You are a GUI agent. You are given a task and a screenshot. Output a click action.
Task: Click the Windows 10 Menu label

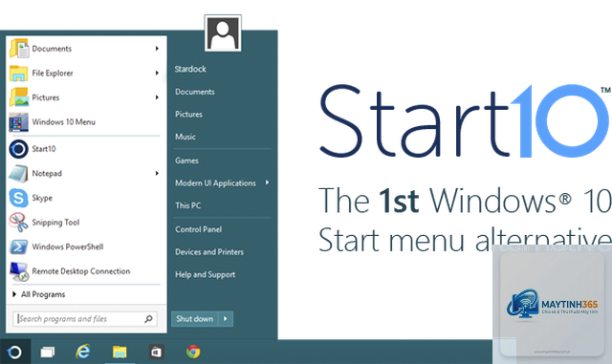tap(64, 122)
